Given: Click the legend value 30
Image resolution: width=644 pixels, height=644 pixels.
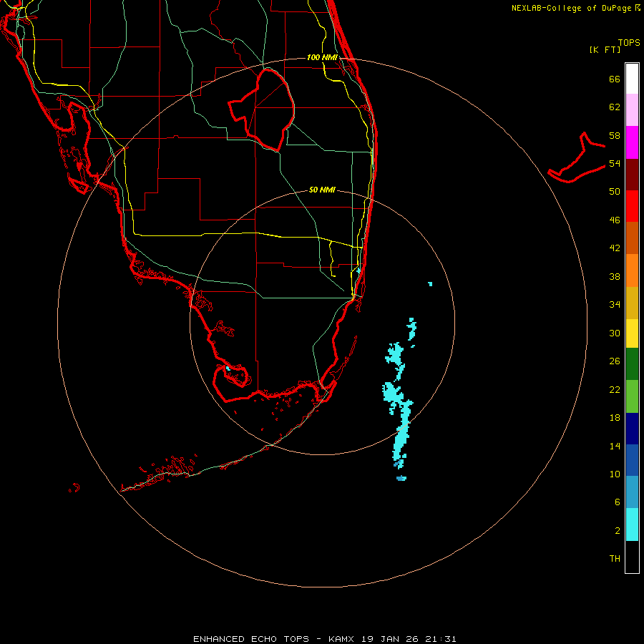Looking at the screenshot, I should pos(615,333).
